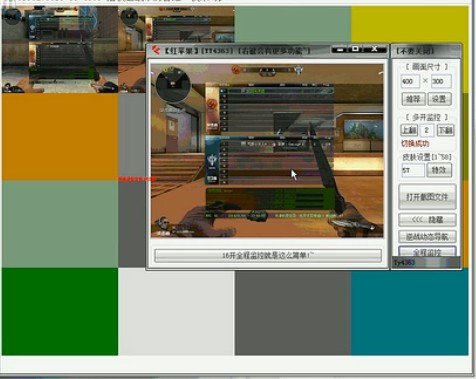Click the 设置 button under 画面尺寸
Image resolution: width=476 pixels, height=379 pixels.
439,99
